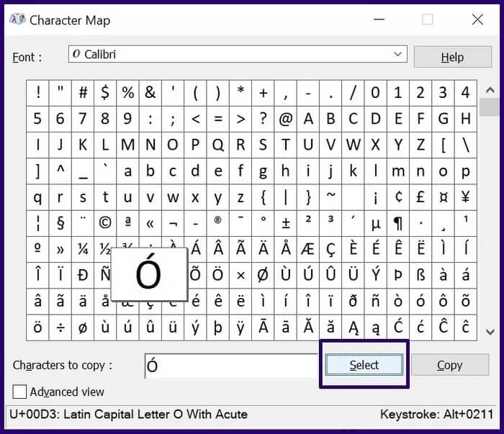
Task: Click the Character Map title icon
Action: pos(17,19)
